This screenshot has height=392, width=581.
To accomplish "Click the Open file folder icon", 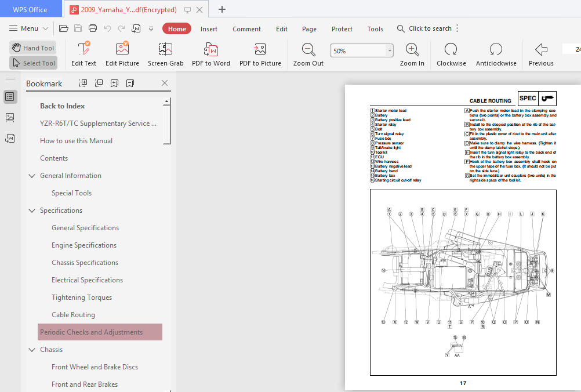I will 64,28.
